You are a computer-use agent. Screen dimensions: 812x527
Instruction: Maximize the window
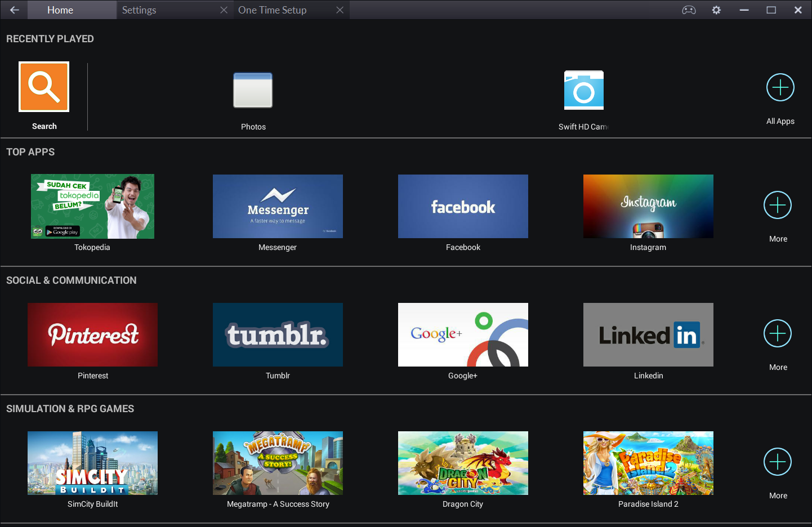pyautogui.click(x=771, y=10)
